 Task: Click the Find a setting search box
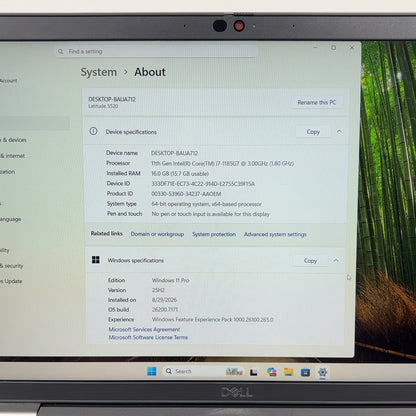pos(157,51)
